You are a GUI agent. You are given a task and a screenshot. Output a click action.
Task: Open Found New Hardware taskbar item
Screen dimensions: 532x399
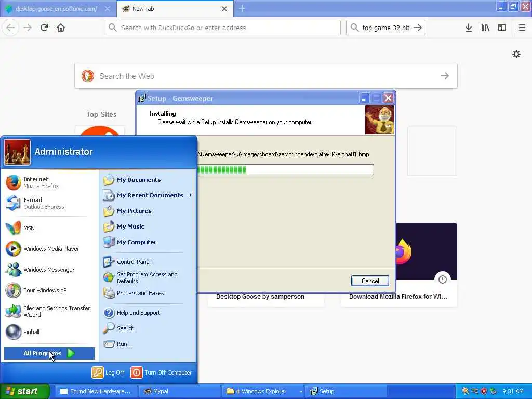click(96, 391)
